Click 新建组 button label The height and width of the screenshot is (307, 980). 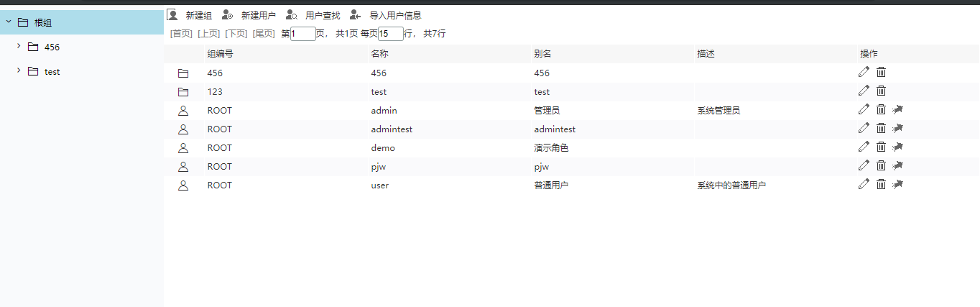pos(199,15)
